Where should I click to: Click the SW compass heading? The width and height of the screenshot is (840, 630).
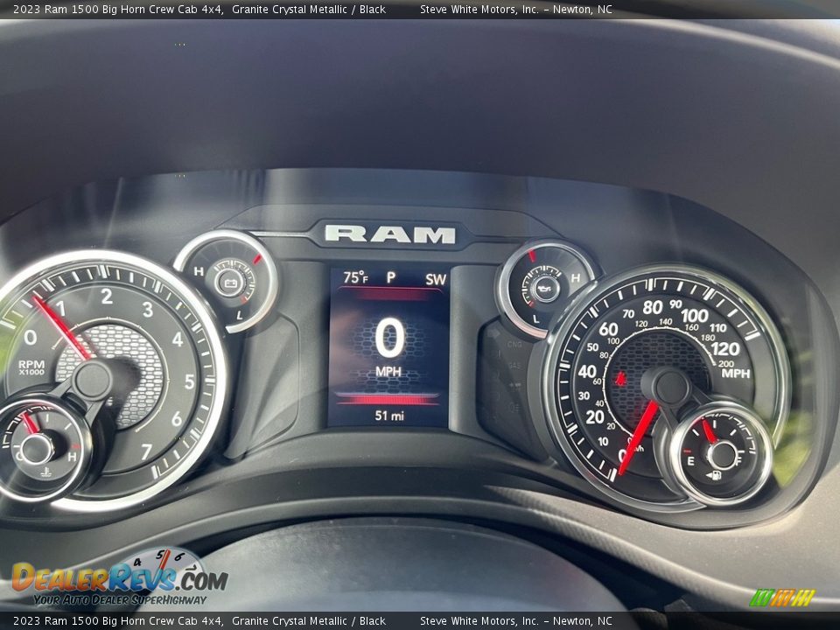436,280
